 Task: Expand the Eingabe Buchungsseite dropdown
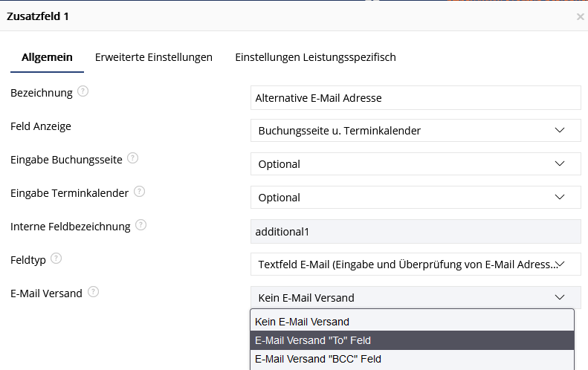coord(416,163)
